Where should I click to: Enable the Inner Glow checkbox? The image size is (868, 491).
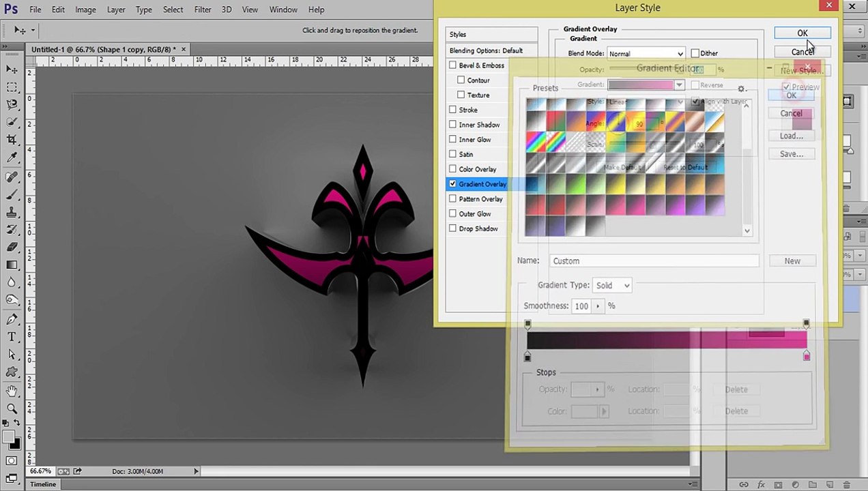click(452, 139)
